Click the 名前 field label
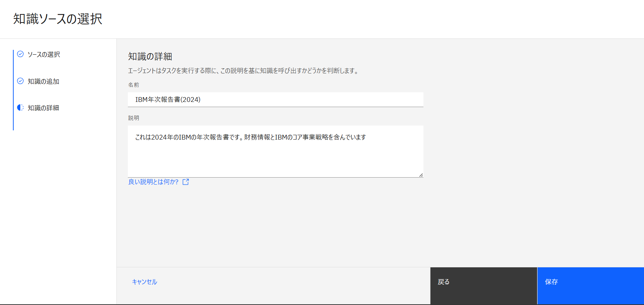Screen dimensions: 644x305 coord(133,85)
